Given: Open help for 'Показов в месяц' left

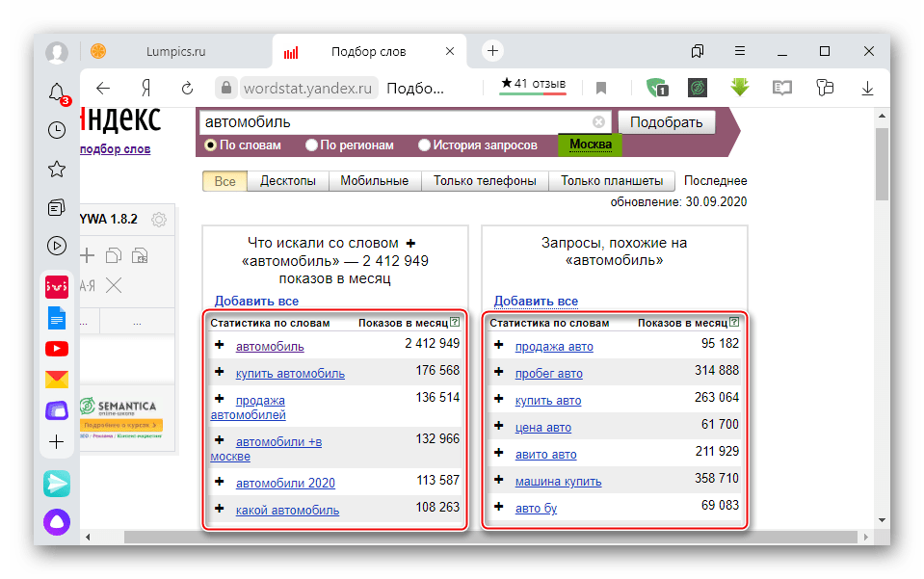Looking at the screenshot, I should (x=455, y=322).
